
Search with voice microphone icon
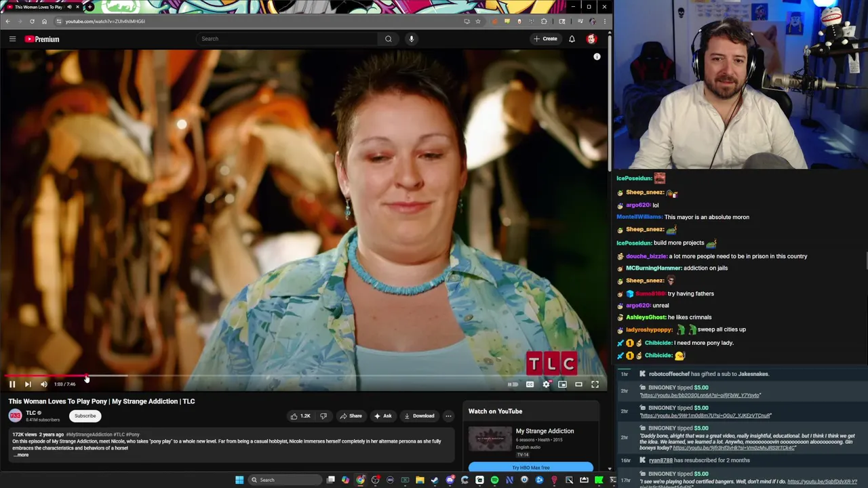pos(411,39)
